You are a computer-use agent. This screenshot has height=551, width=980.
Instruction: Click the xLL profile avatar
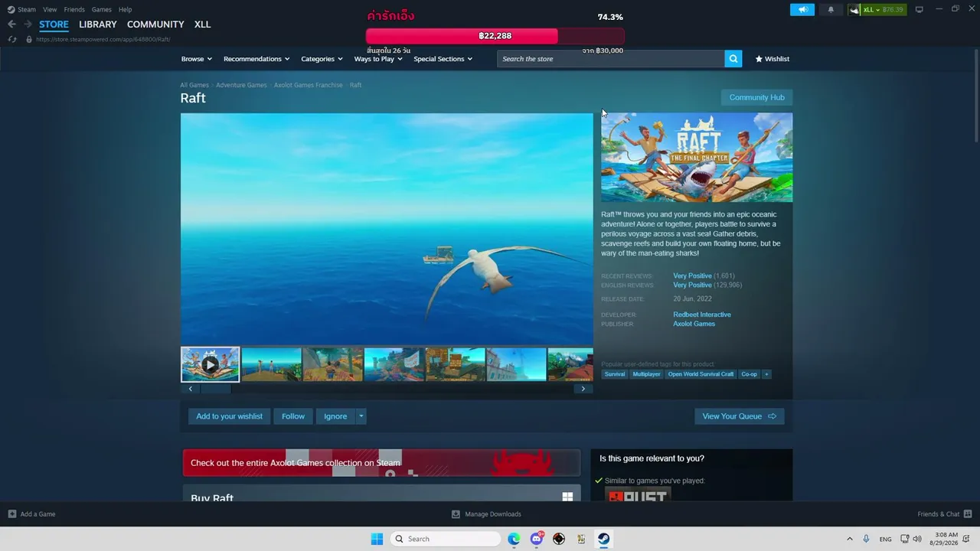(x=854, y=10)
